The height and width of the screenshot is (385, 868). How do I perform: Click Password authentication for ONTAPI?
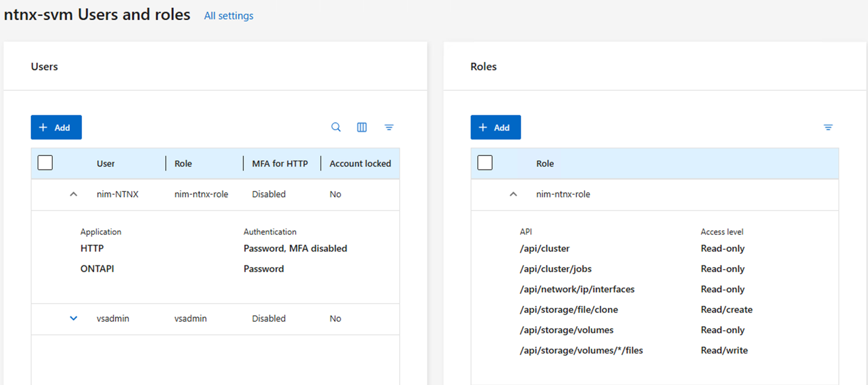click(x=264, y=268)
